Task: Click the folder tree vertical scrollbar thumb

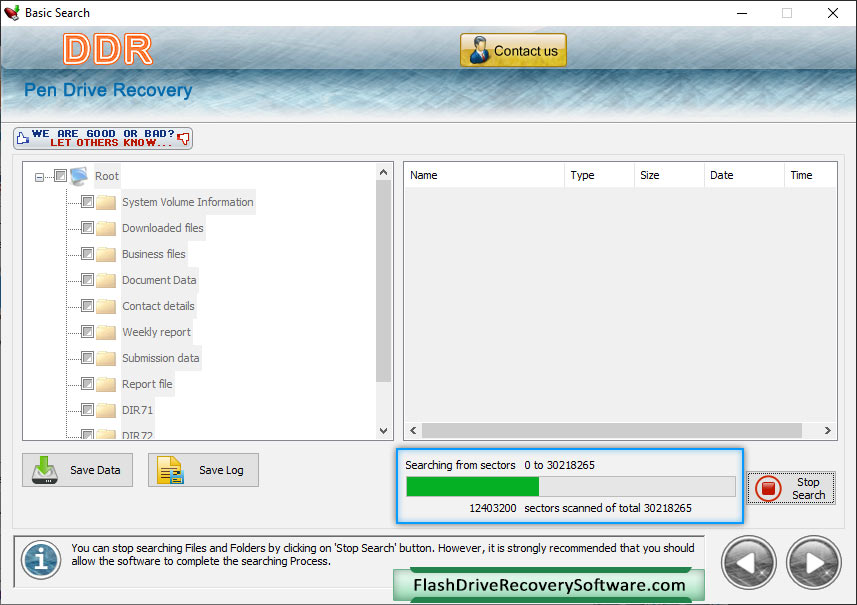Action: tap(384, 281)
